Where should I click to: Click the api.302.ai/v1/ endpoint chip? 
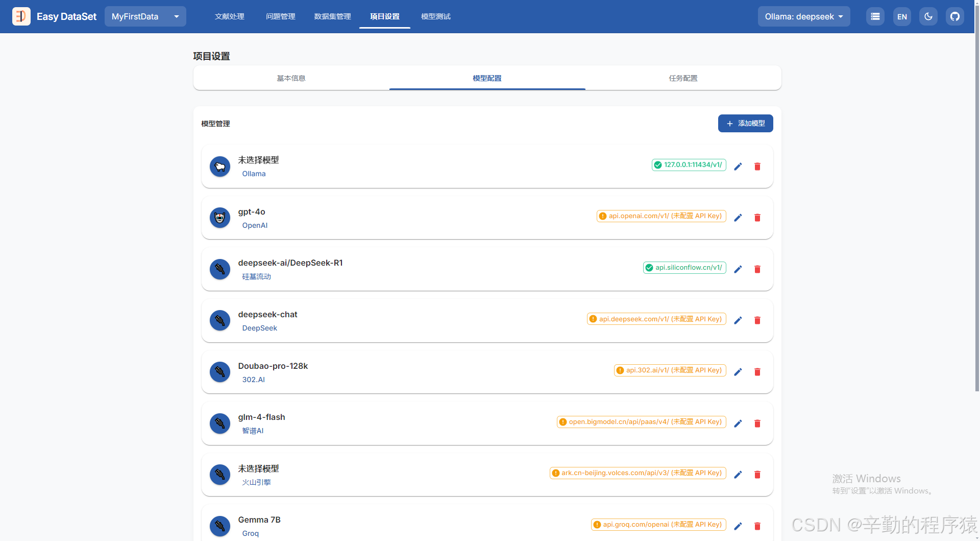point(670,370)
